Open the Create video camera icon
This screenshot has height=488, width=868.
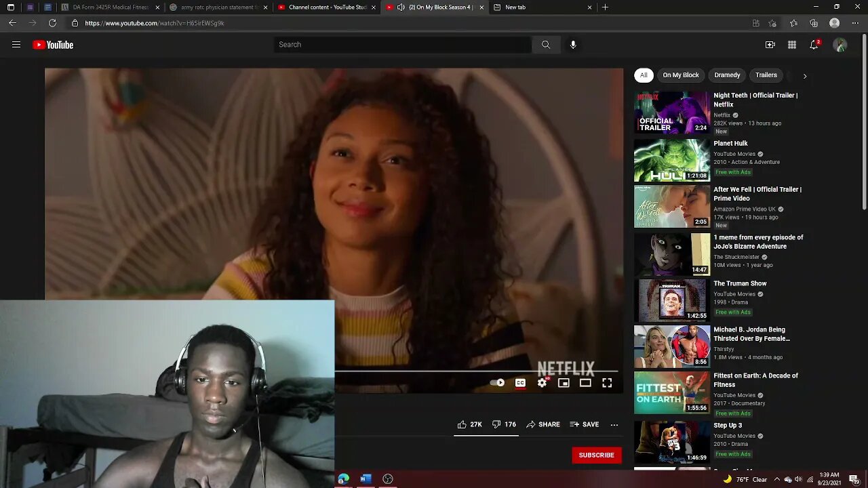tap(770, 45)
